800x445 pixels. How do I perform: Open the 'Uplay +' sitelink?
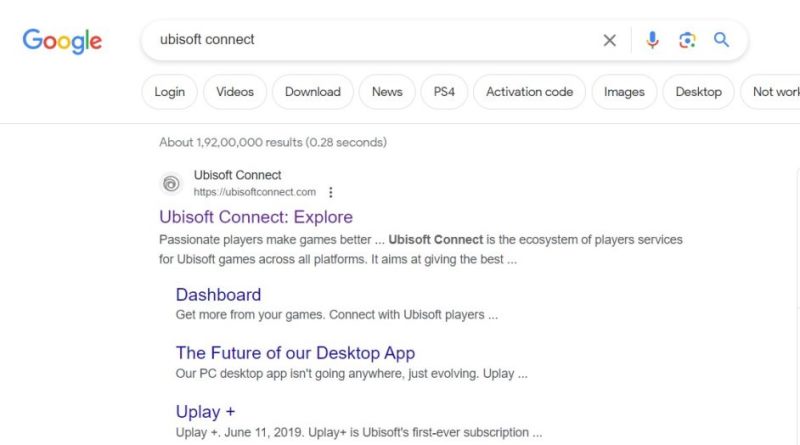pos(206,411)
